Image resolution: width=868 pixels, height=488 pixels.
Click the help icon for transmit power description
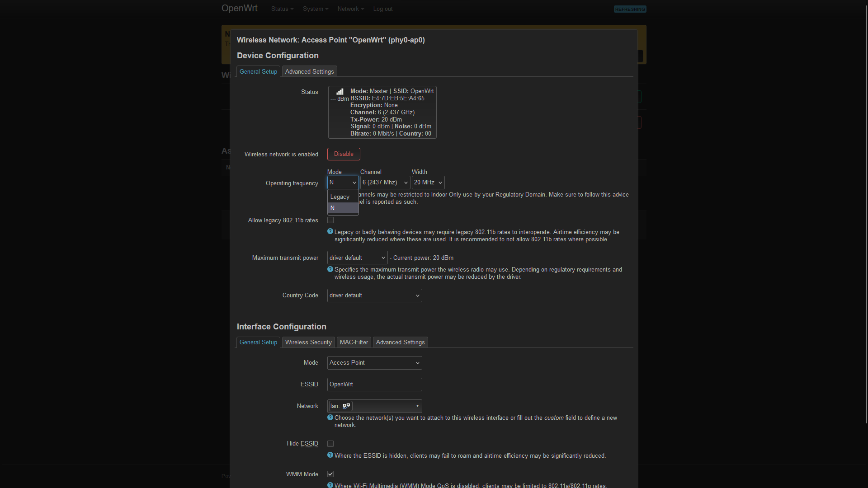coord(330,269)
